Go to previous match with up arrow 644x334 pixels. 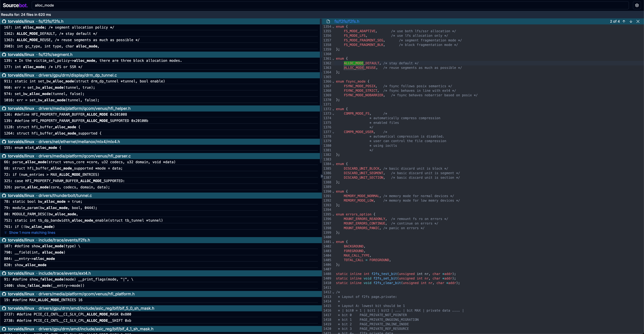(624, 22)
